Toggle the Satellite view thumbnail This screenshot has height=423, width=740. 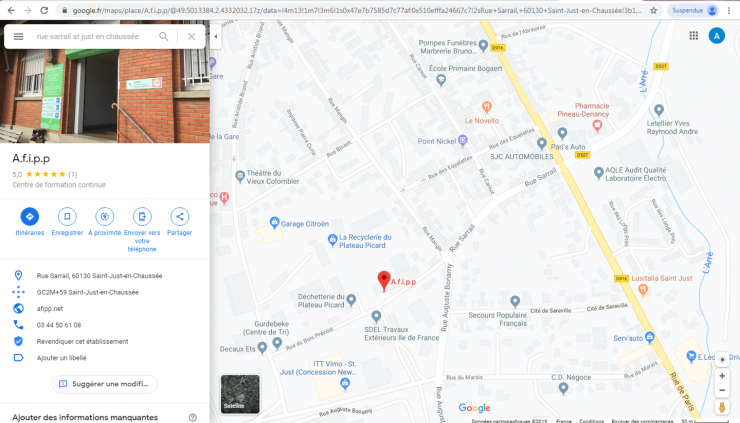click(240, 394)
